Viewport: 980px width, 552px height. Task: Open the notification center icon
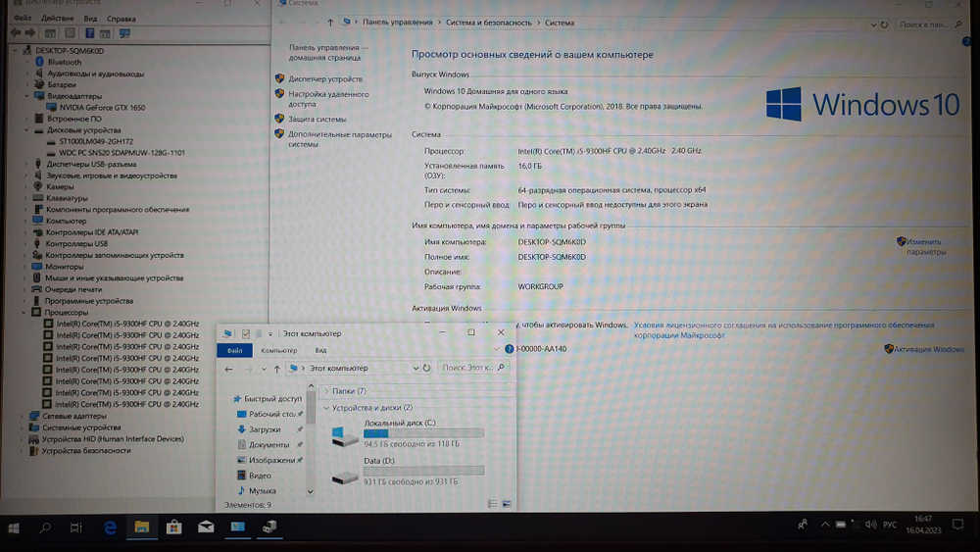[957, 525]
